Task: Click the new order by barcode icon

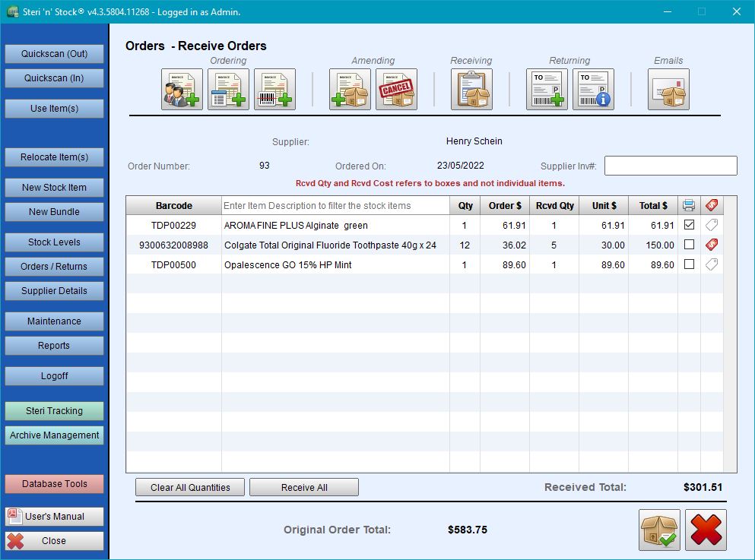Action: [x=274, y=90]
